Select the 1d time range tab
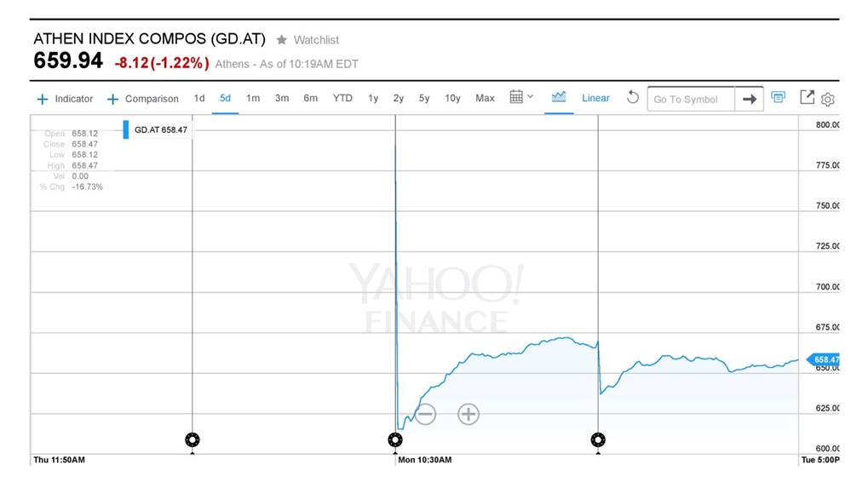868x488 pixels. coord(199,98)
